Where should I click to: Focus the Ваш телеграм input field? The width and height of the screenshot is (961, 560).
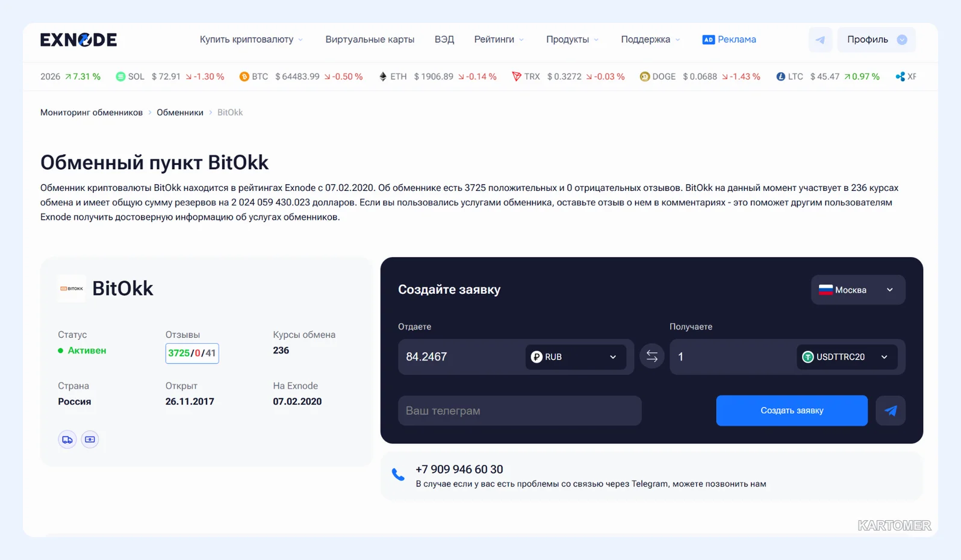[520, 411]
